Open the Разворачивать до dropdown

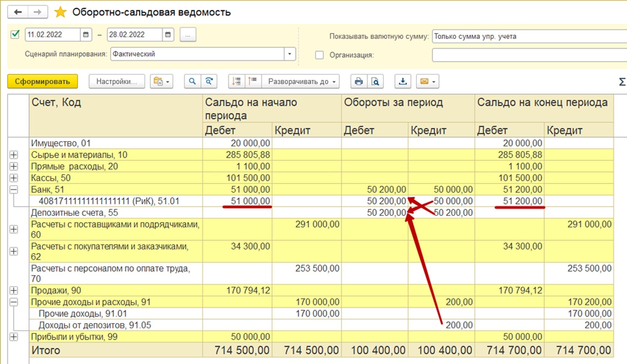pos(301,82)
